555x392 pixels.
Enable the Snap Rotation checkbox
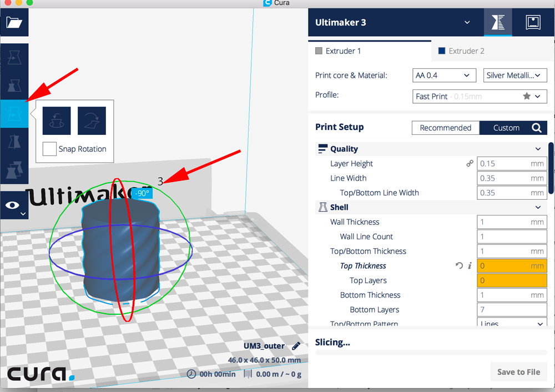(49, 149)
